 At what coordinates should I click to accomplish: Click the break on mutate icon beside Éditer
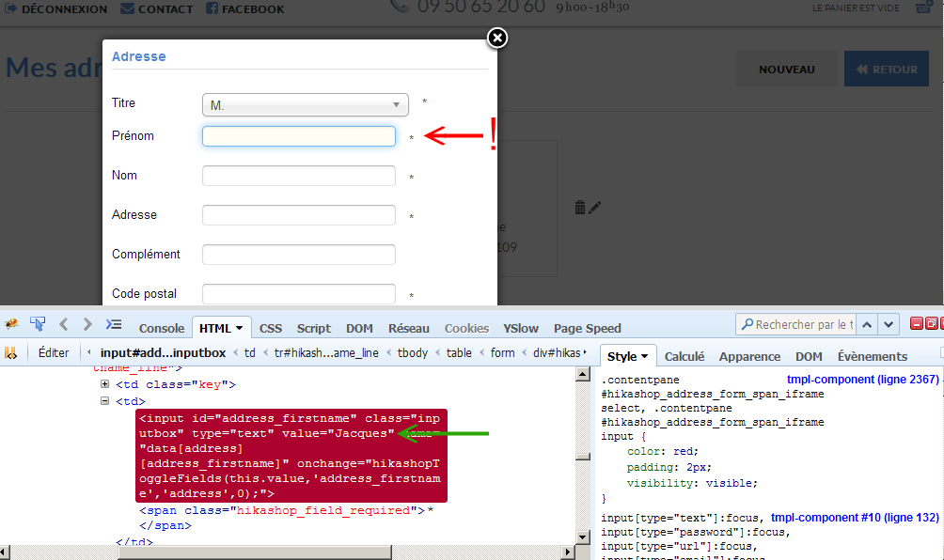11,353
